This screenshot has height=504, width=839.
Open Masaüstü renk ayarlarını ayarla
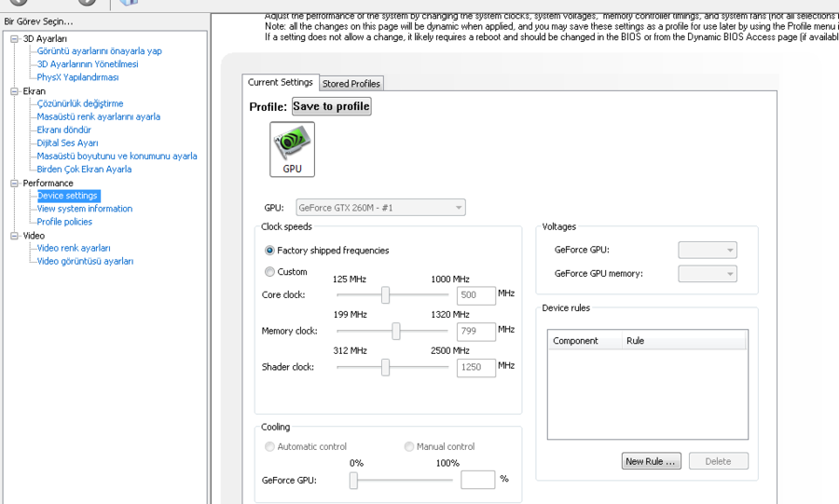point(99,116)
